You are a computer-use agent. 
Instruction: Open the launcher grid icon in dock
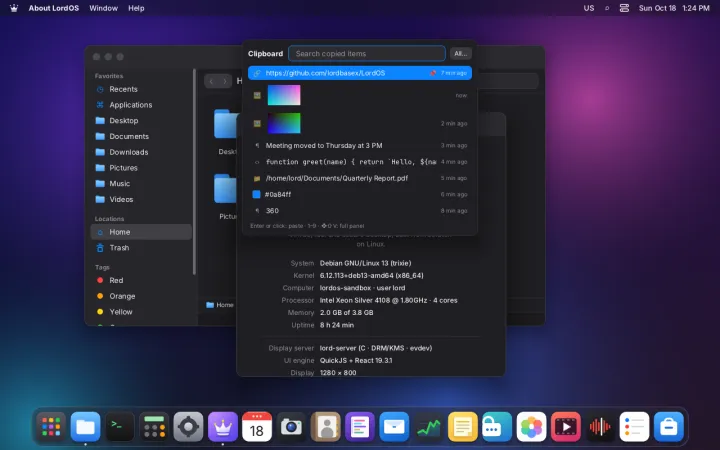pos(51,427)
